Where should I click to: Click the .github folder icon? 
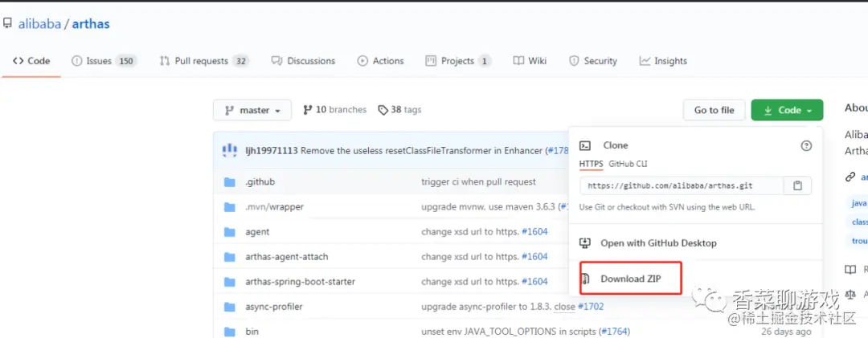pyautogui.click(x=230, y=182)
